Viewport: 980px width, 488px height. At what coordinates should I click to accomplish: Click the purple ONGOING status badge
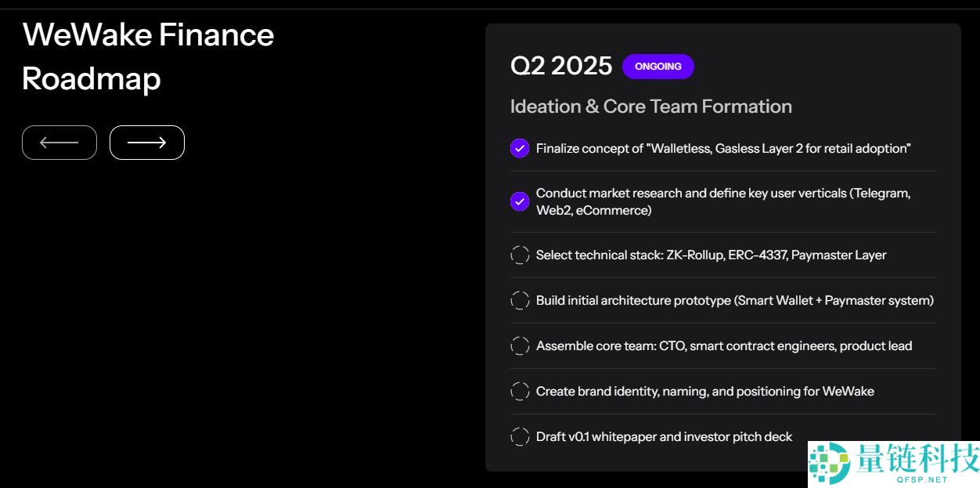pos(658,67)
